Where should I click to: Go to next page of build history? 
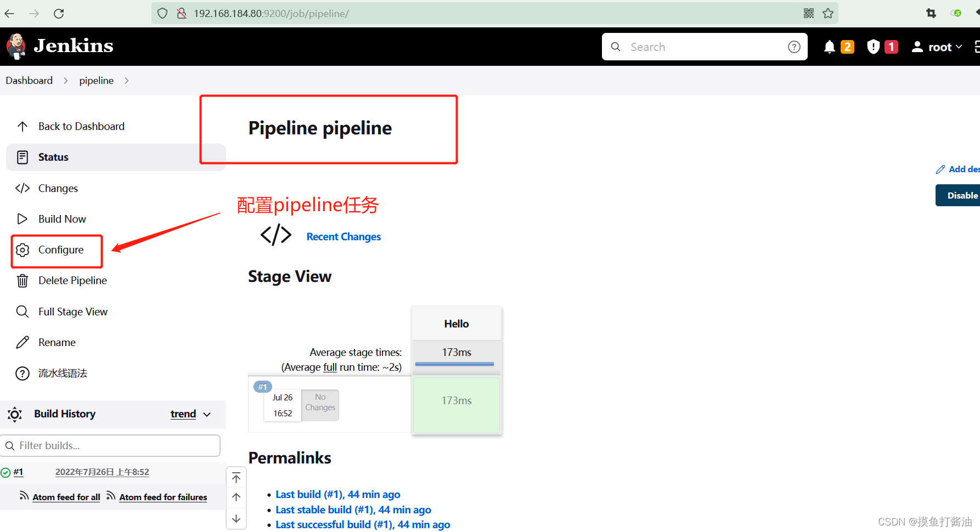pos(236,518)
